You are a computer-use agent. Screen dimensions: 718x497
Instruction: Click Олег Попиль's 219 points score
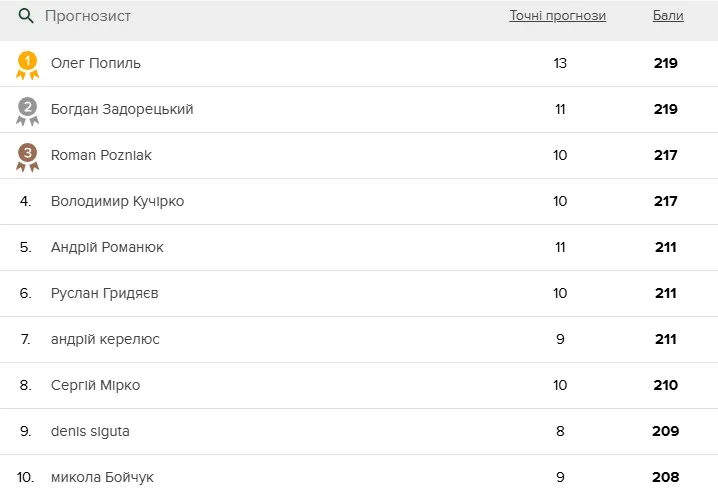[666, 63]
